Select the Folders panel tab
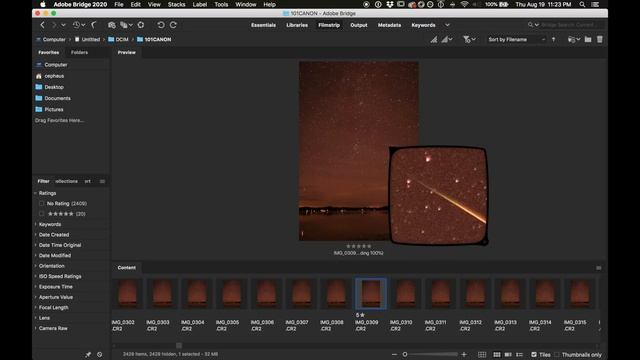This screenshot has height=360, width=640. (79, 52)
